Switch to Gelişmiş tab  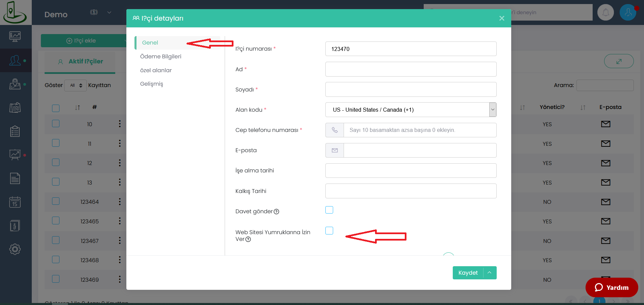151,84
